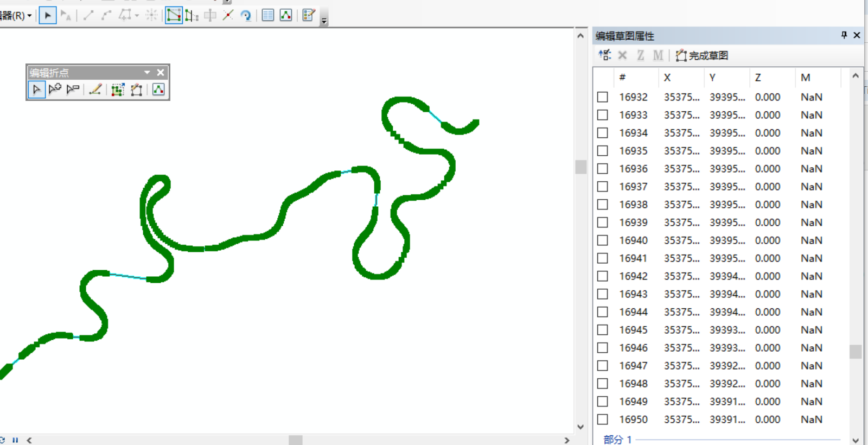Choose the Reshape Feature tool
The image size is (868, 445).
pyautogui.click(x=192, y=15)
